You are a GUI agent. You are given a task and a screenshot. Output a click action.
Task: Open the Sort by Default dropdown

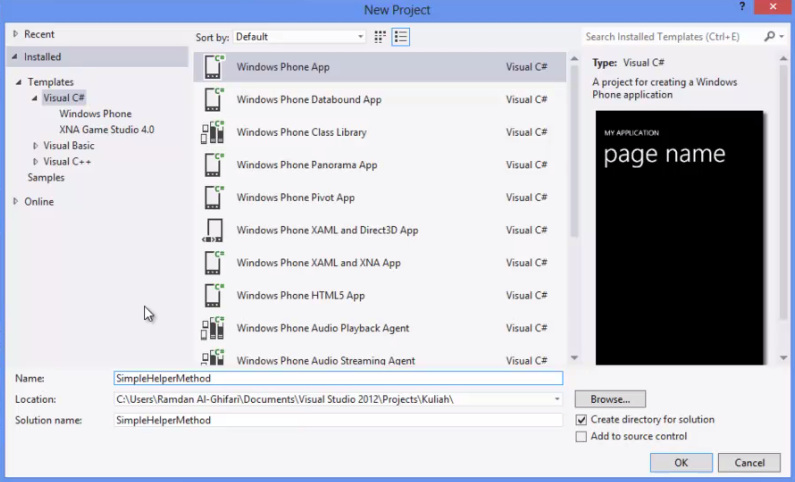pos(299,36)
